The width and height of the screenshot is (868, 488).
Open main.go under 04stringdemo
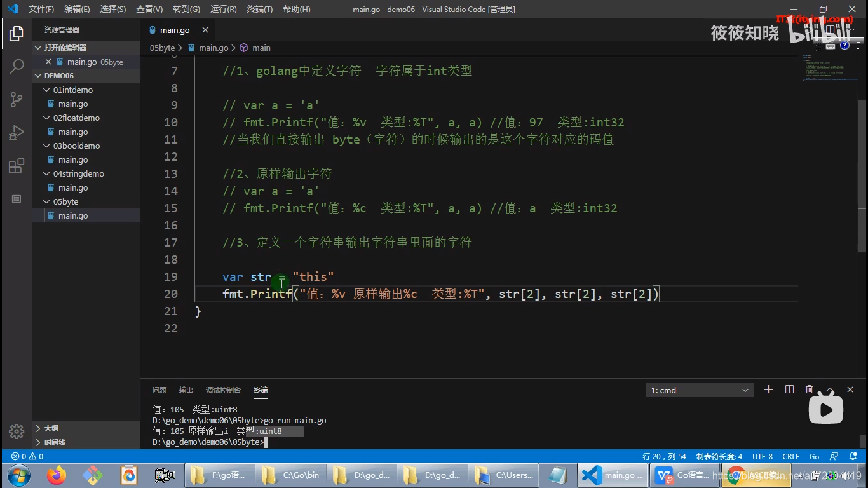click(x=86, y=187)
